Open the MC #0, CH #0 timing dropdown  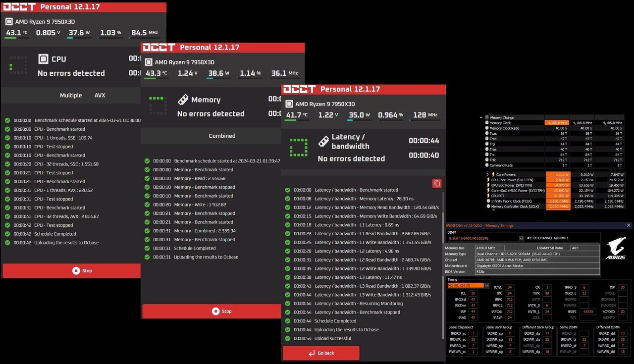coord(486,285)
